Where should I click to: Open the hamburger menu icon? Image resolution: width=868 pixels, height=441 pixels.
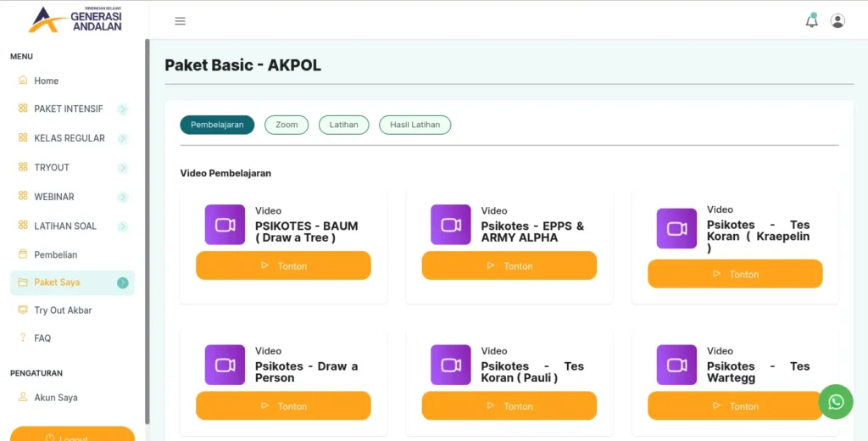[180, 21]
